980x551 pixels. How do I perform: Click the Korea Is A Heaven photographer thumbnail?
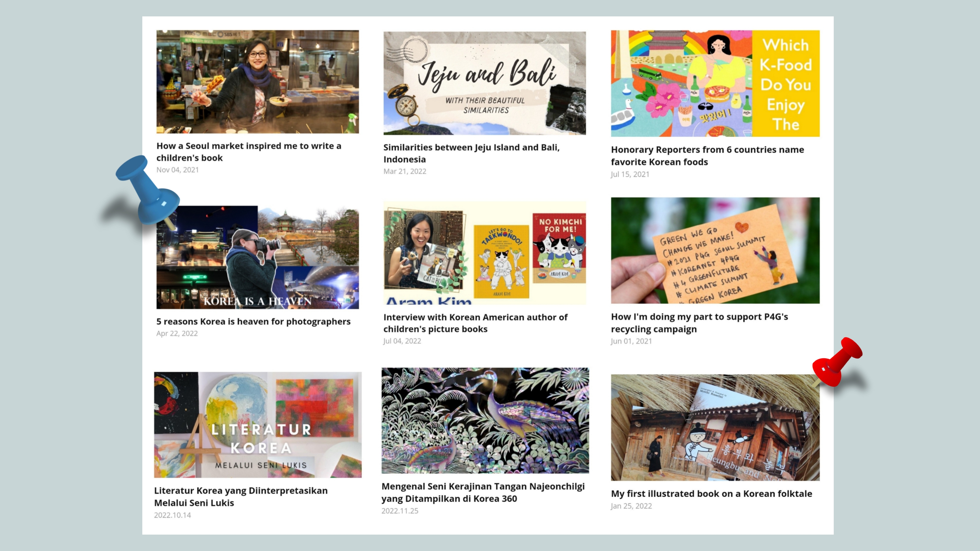point(257,257)
